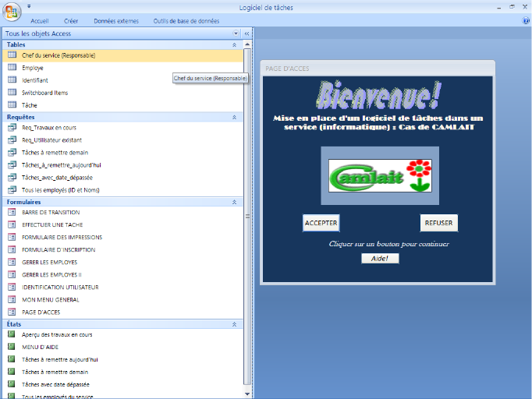532x399 pixels.
Task: Click query icon of Tâches_à_remettre_aujourd'hui
Action: 12,164
